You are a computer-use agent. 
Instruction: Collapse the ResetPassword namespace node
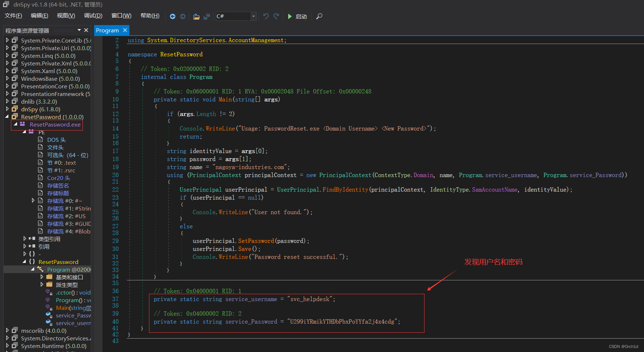tap(25, 262)
